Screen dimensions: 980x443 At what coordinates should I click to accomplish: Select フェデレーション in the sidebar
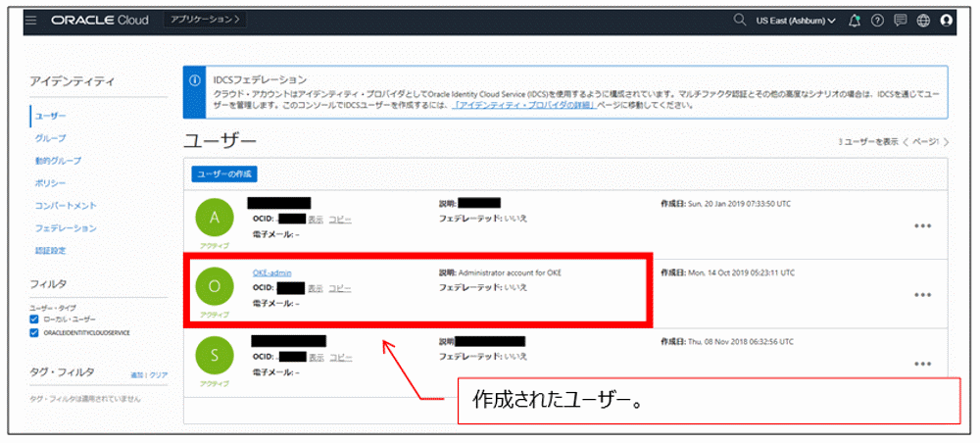click(x=66, y=228)
